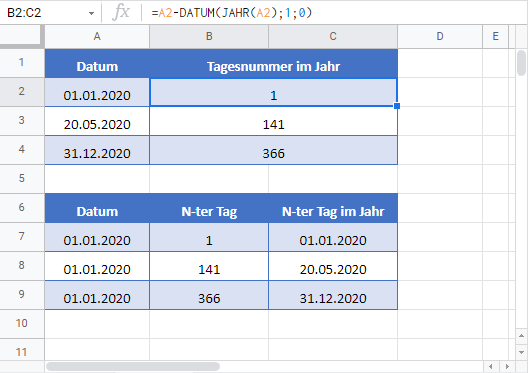Select merged cell with value 1 in row 2

click(273, 93)
